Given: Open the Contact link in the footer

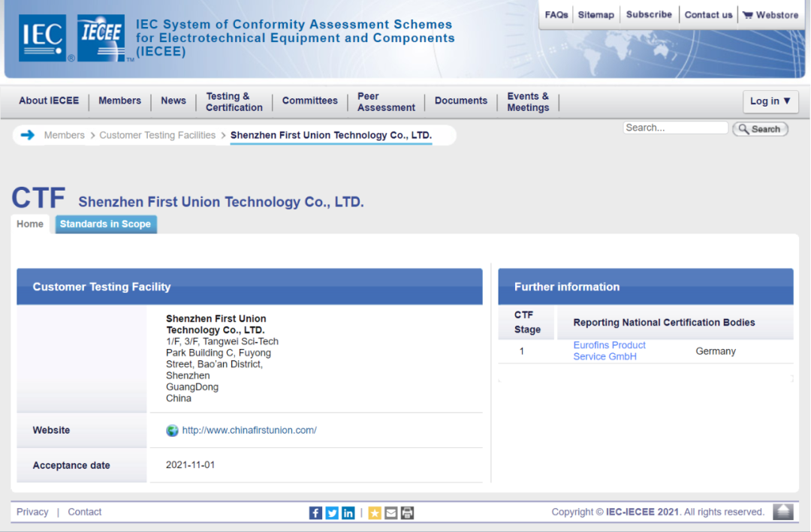Looking at the screenshot, I should 85,512.
